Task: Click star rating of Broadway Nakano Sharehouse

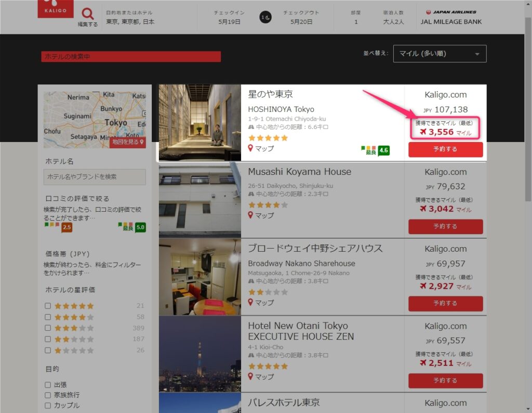Action: pyautogui.click(x=268, y=292)
